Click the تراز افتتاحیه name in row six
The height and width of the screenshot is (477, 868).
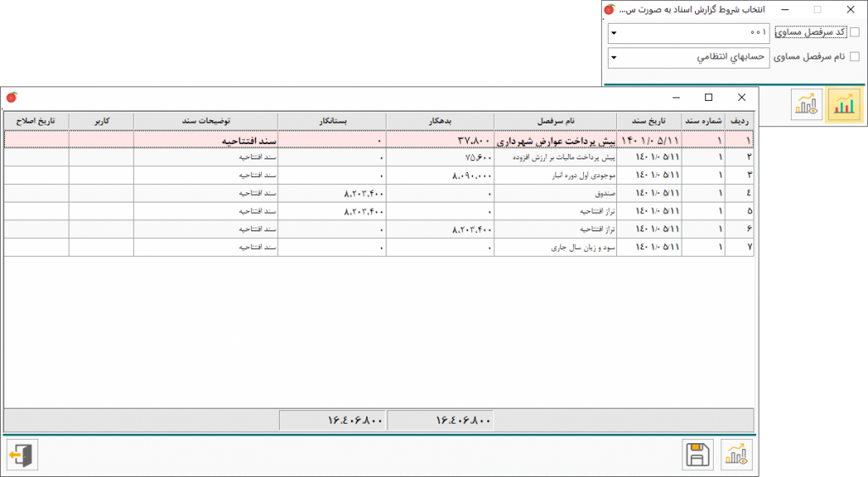598,229
